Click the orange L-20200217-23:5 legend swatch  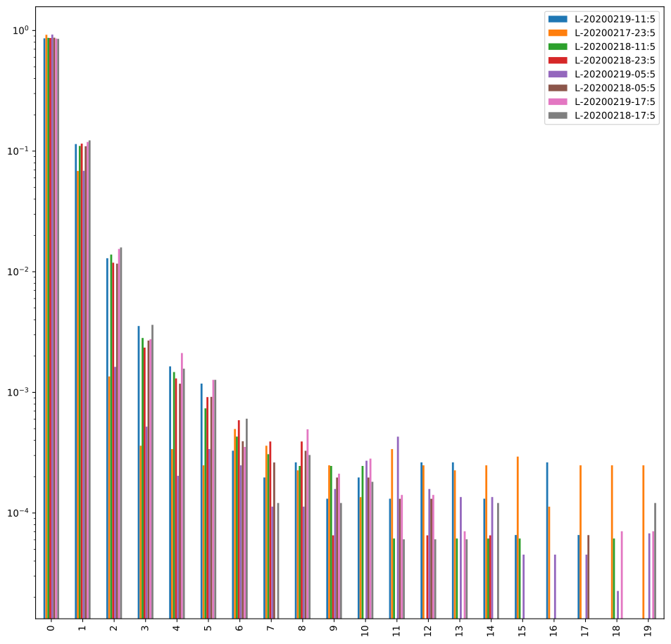(558, 32)
